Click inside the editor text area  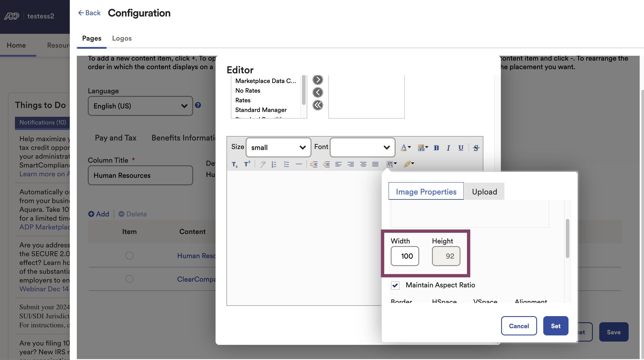304,238
